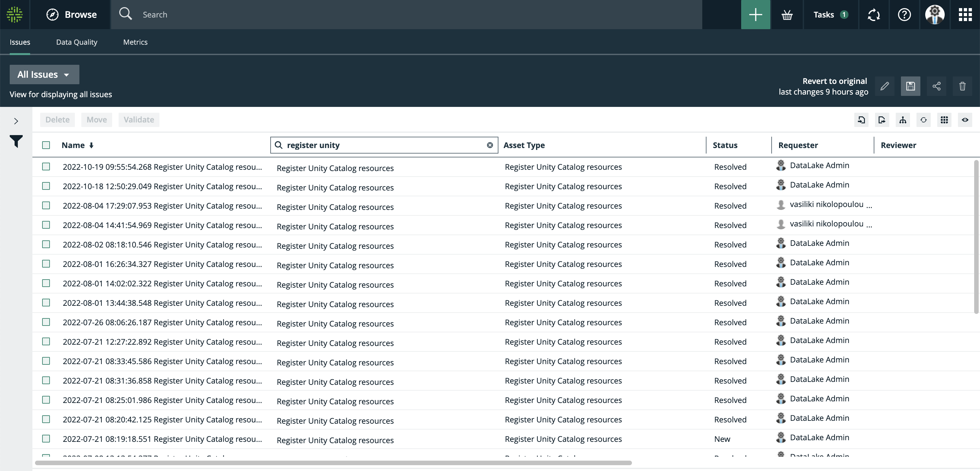Click the column grid display icon in table toolbar

tap(944, 120)
